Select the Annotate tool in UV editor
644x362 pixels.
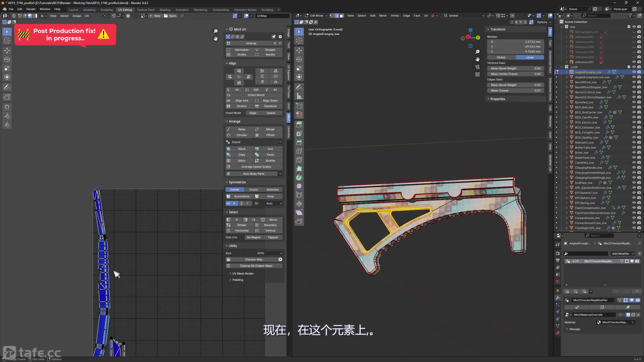click(x=7, y=87)
